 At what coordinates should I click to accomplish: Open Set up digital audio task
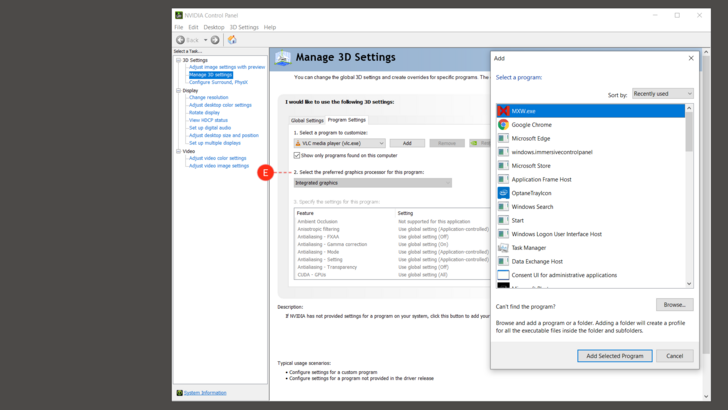click(210, 128)
